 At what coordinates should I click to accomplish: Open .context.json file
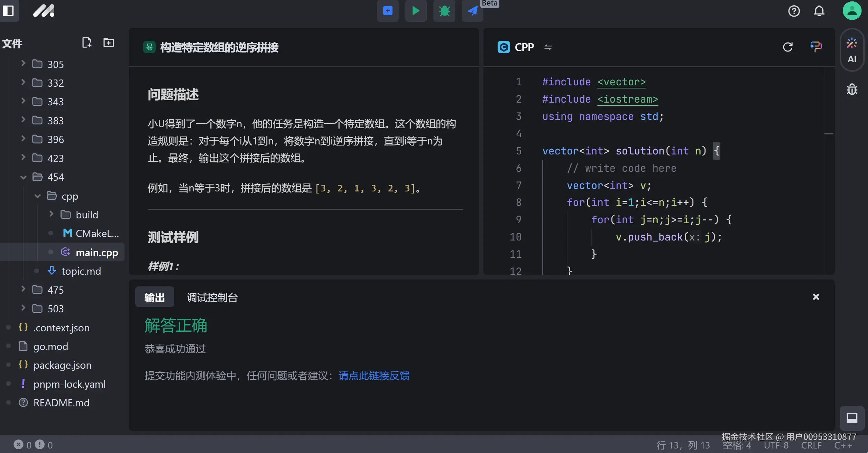point(54,327)
